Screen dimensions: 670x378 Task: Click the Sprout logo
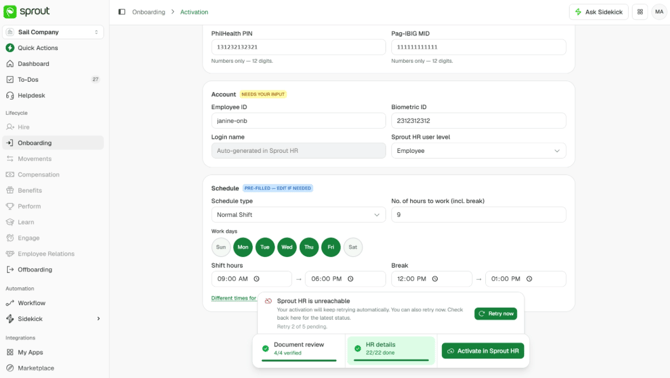[x=26, y=12]
